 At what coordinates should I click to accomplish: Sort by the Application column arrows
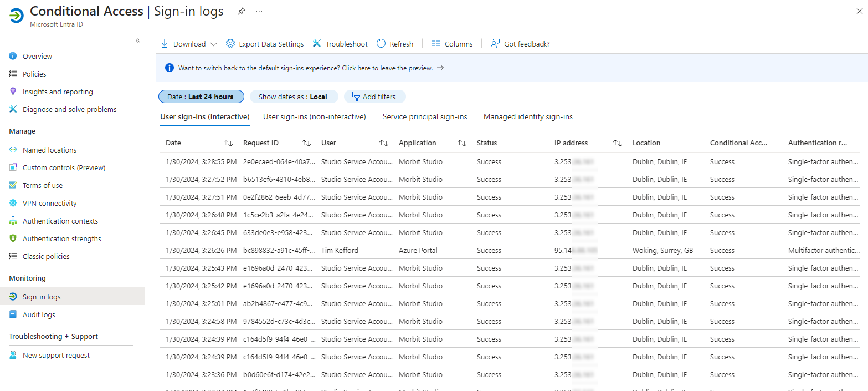tap(462, 143)
